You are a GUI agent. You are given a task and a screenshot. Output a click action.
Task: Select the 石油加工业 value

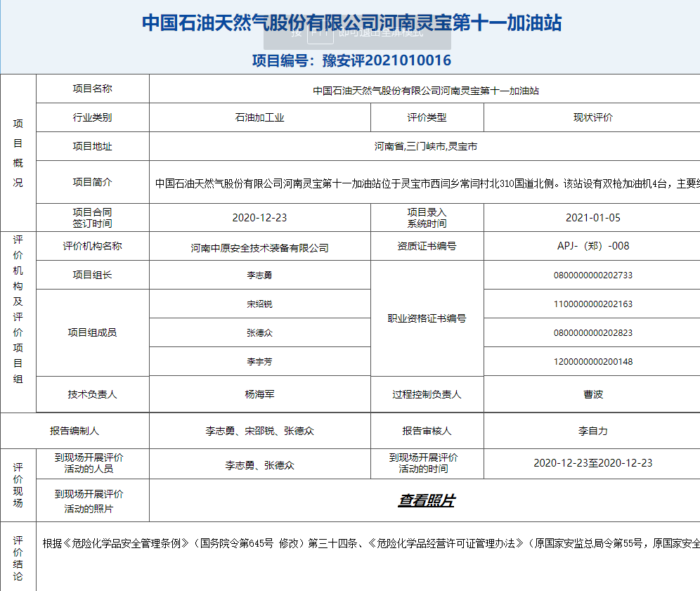coord(259,117)
